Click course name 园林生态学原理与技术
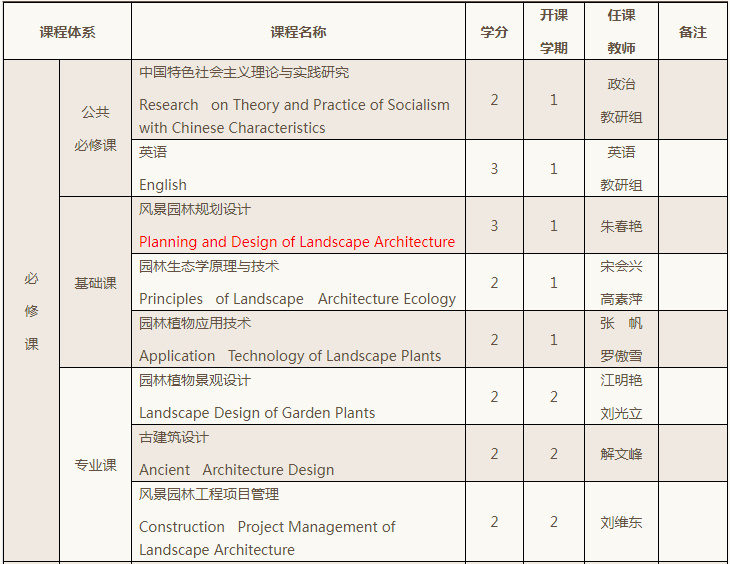 pos(209,266)
